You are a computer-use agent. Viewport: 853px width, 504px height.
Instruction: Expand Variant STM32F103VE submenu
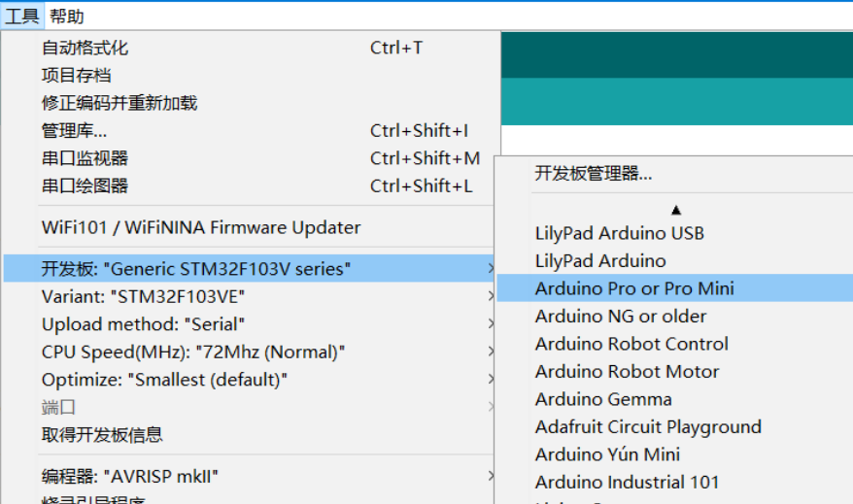[x=249, y=297]
